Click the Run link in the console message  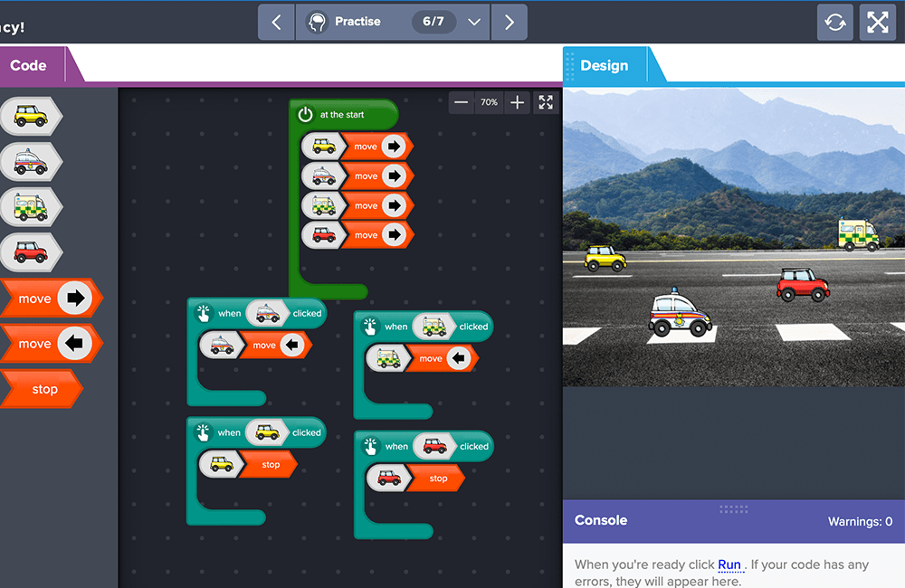point(729,564)
